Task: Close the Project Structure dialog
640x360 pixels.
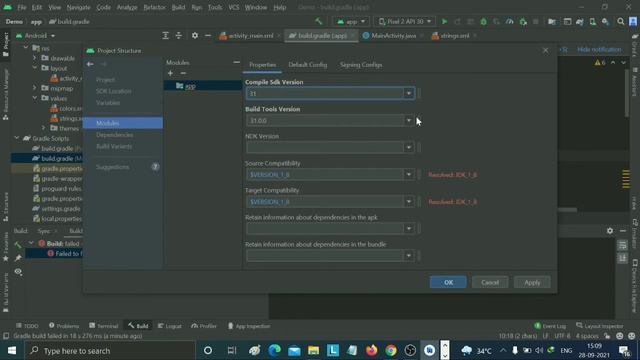Action: point(545,50)
